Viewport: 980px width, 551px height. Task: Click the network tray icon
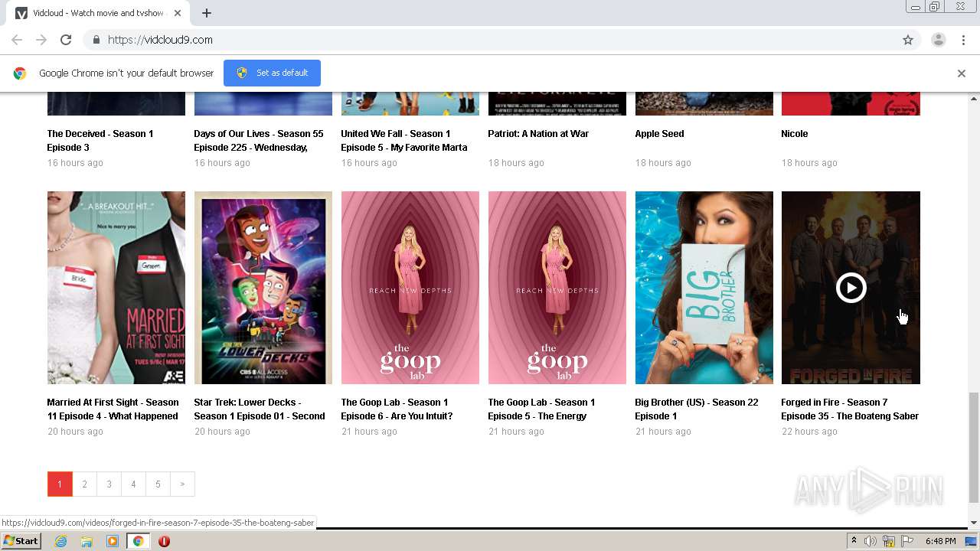889,541
